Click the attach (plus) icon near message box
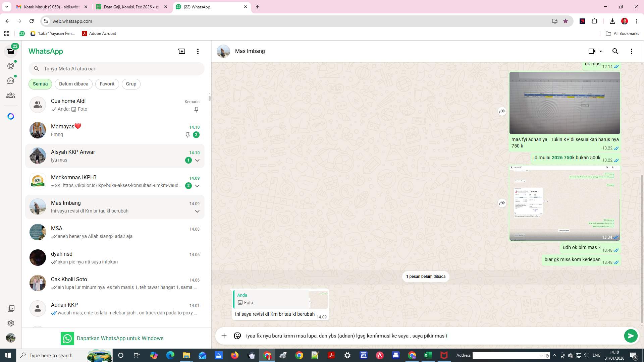The height and width of the screenshot is (362, 644). tap(224, 335)
